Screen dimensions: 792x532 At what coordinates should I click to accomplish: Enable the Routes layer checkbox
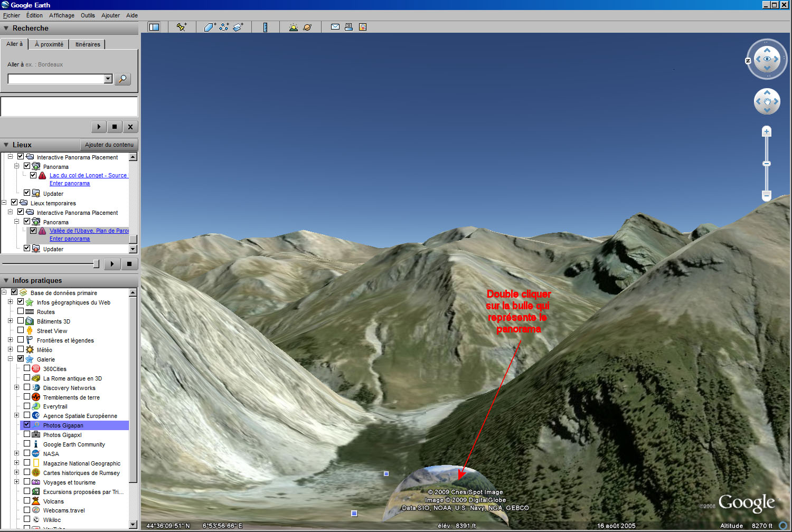click(x=21, y=311)
